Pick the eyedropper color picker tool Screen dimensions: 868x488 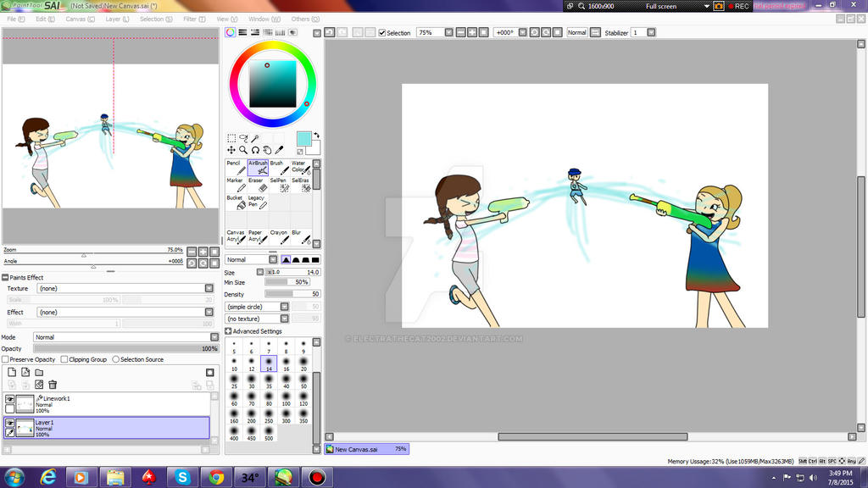[x=279, y=150]
